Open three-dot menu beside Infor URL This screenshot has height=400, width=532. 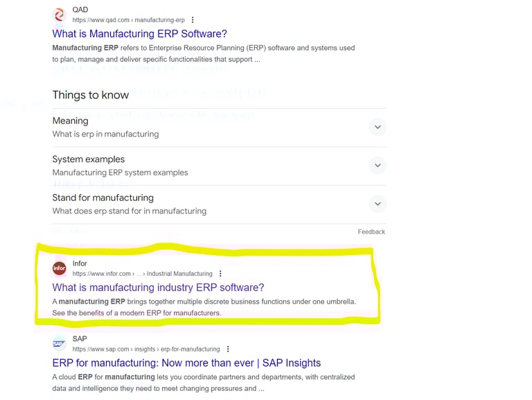(x=220, y=274)
